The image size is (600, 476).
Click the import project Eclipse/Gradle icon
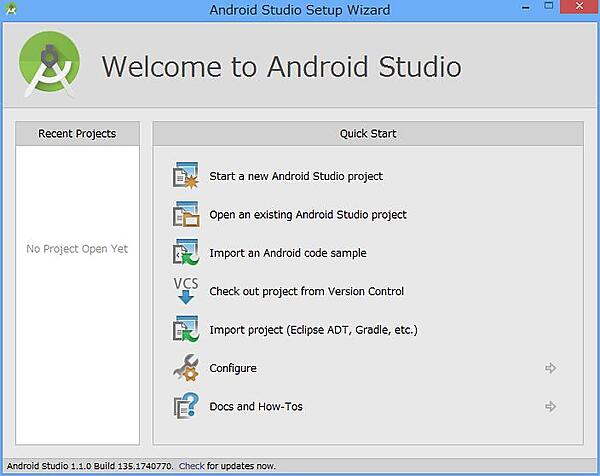[x=187, y=330]
